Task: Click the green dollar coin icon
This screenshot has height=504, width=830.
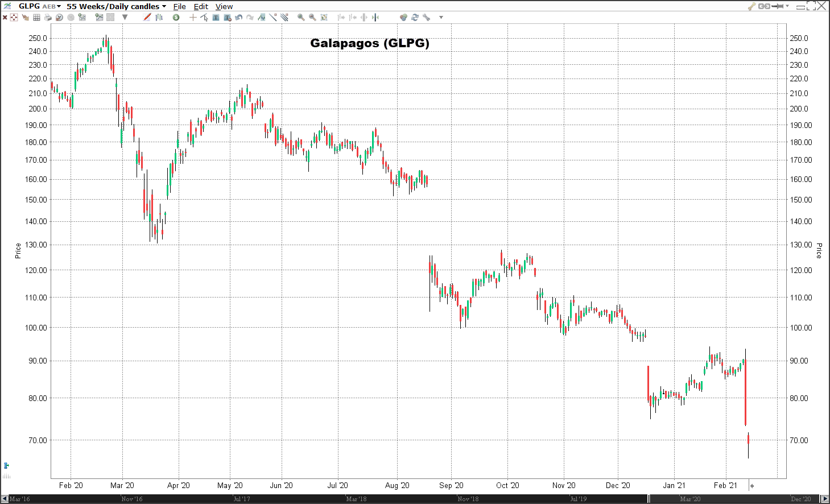Action: (x=176, y=17)
